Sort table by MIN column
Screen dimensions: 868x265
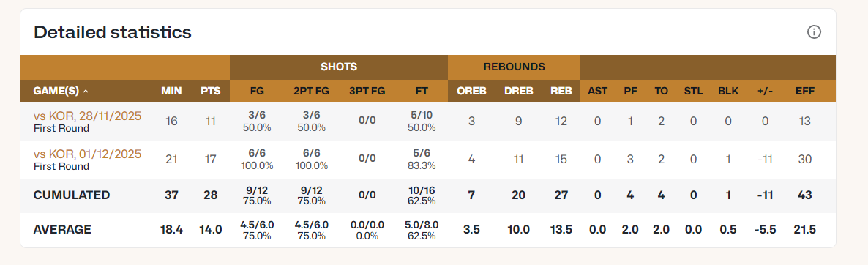click(171, 91)
